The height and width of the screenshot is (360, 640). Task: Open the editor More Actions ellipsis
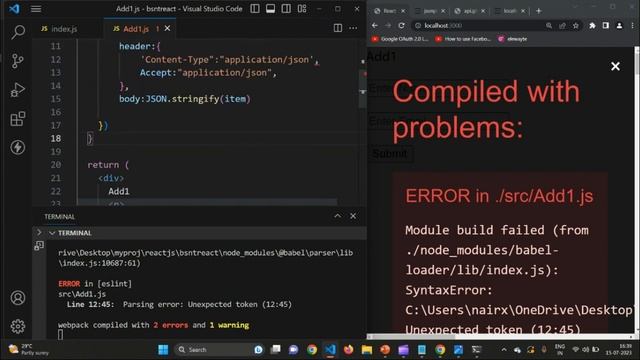coord(353,28)
